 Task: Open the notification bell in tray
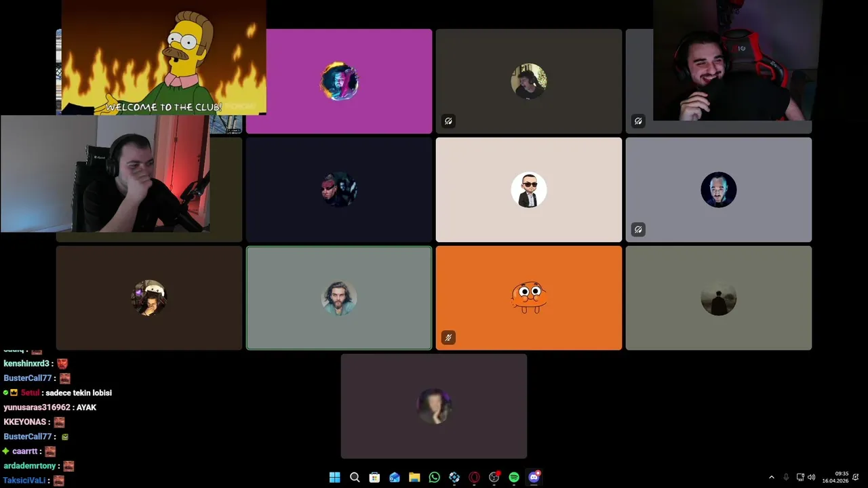tap(856, 477)
